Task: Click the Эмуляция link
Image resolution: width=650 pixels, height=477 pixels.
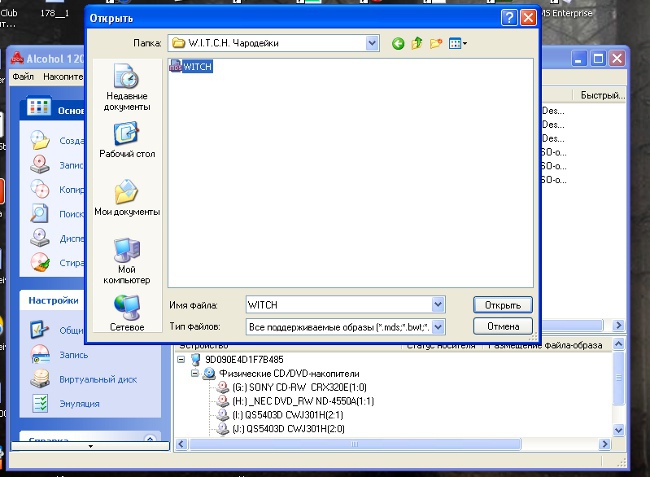Action: (79, 404)
